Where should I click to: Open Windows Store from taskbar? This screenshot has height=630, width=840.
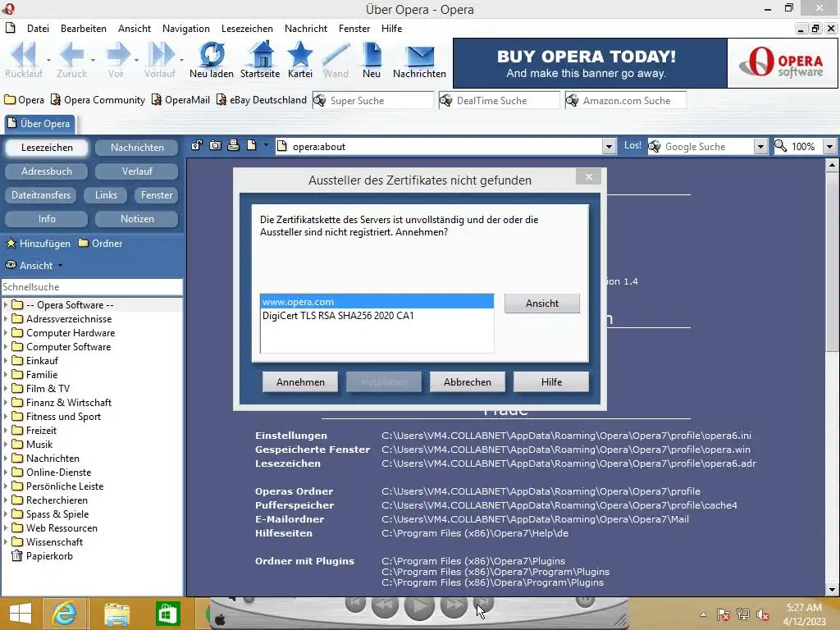(x=168, y=614)
